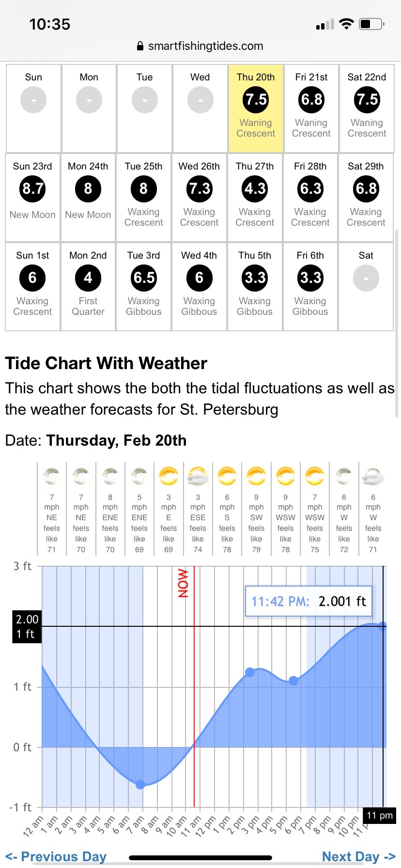Tap the first afternoon high tide dot
This screenshot has height=868, width=401.
250,672
